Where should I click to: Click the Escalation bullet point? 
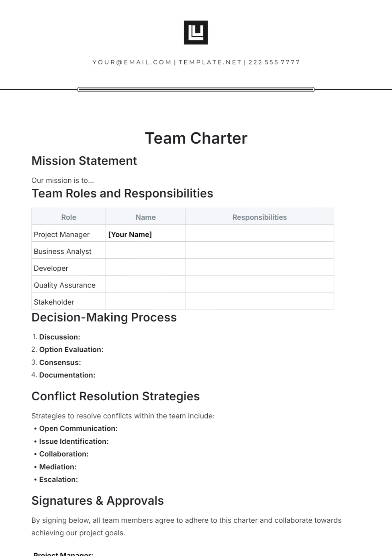pyautogui.click(x=58, y=479)
